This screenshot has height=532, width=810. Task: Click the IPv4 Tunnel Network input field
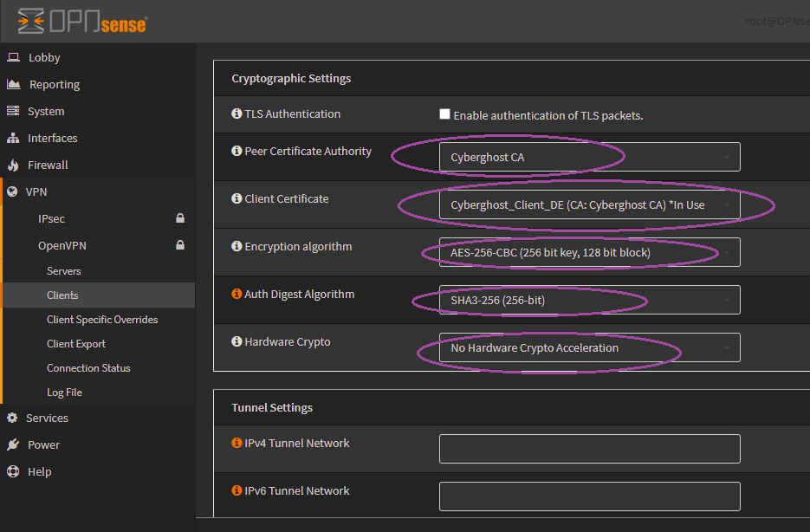[x=589, y=449]
